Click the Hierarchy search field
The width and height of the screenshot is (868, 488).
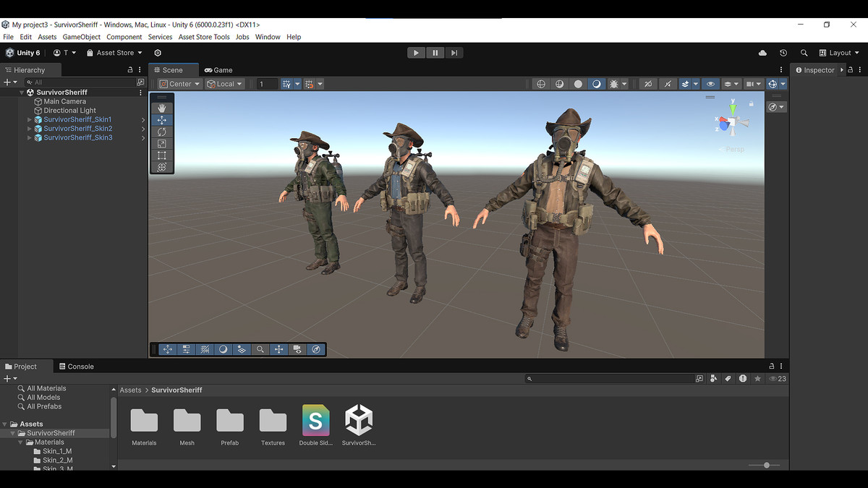(80, 82)
